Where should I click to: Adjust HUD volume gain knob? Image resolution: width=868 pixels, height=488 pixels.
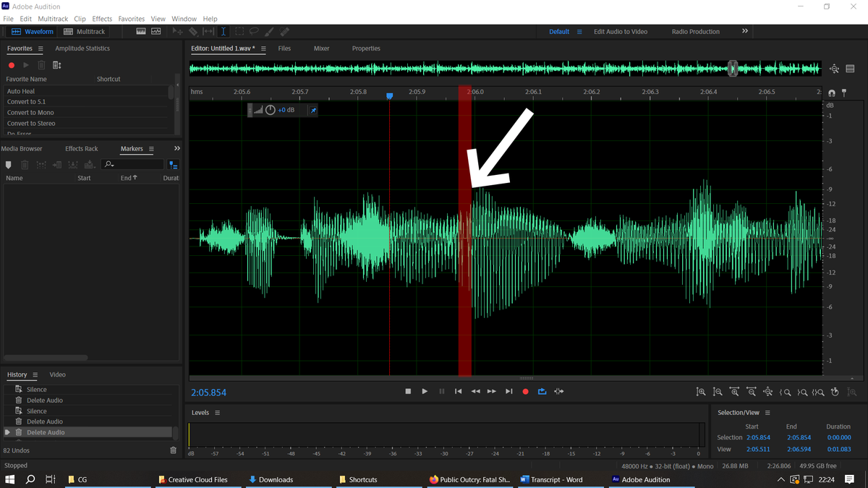[271, 110]
